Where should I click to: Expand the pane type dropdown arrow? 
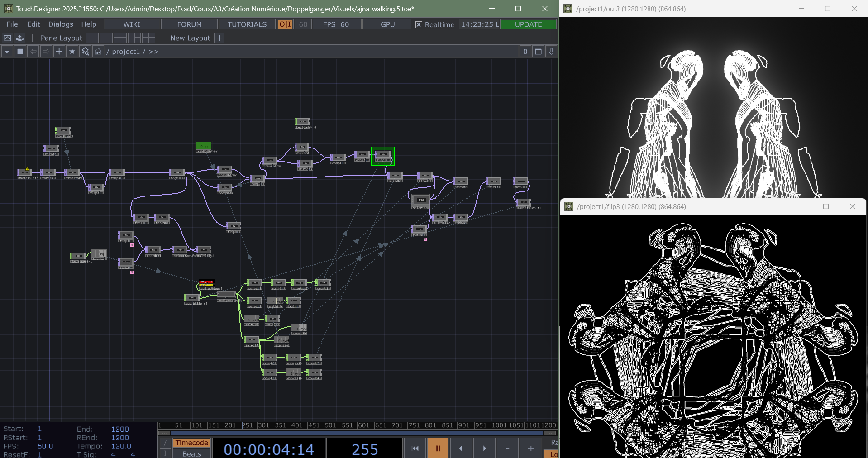tap(7, 52)
